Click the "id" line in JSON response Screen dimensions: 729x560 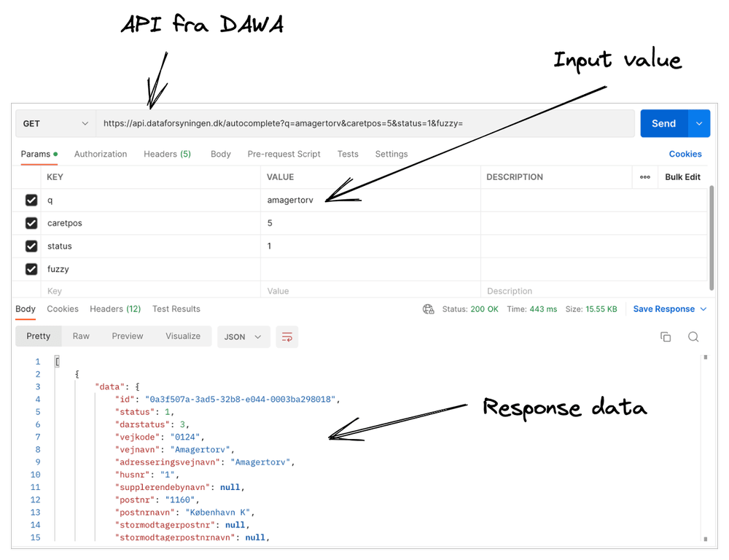pyautogui.click(x=227, y=400)
